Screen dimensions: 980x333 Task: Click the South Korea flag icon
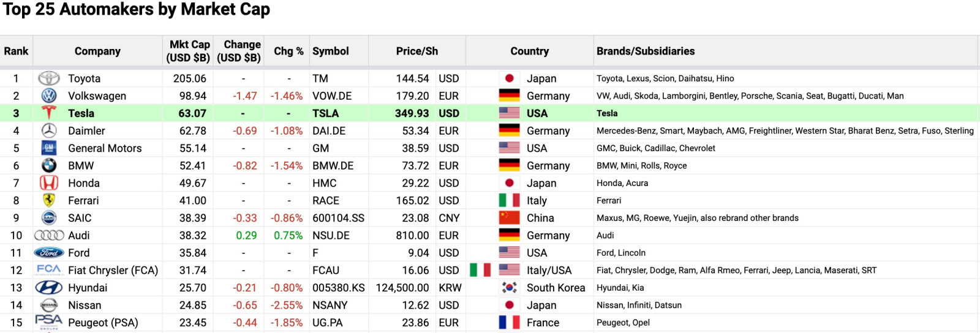point(509,288)
